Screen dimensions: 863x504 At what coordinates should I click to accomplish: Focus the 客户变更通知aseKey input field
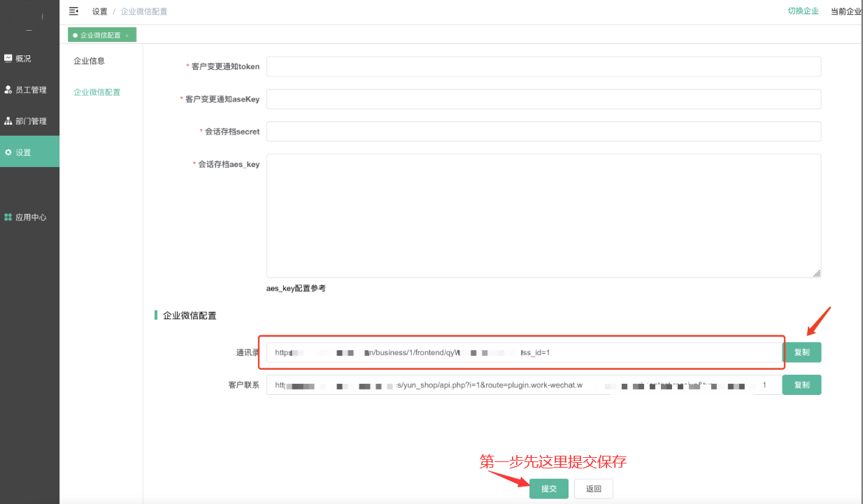543,99
